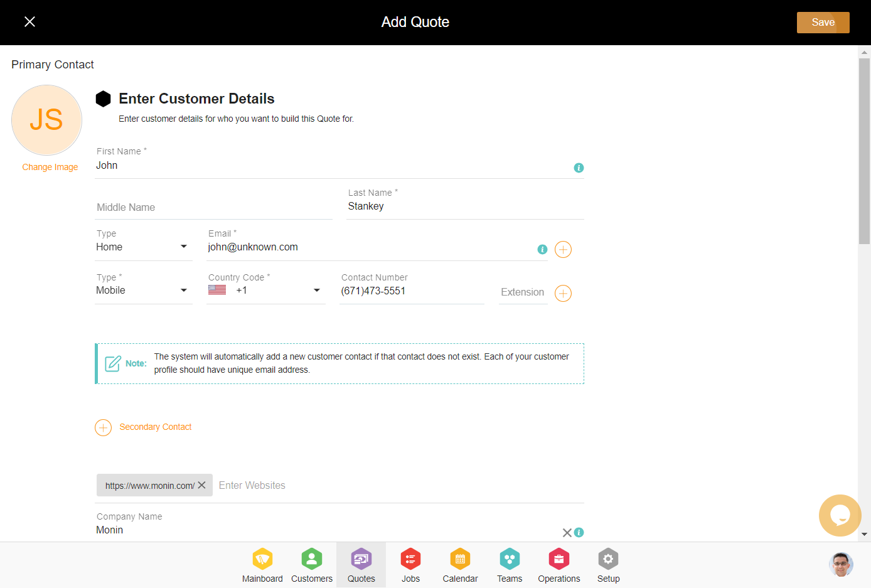Open the Setup section

click(x=608, y=565)
